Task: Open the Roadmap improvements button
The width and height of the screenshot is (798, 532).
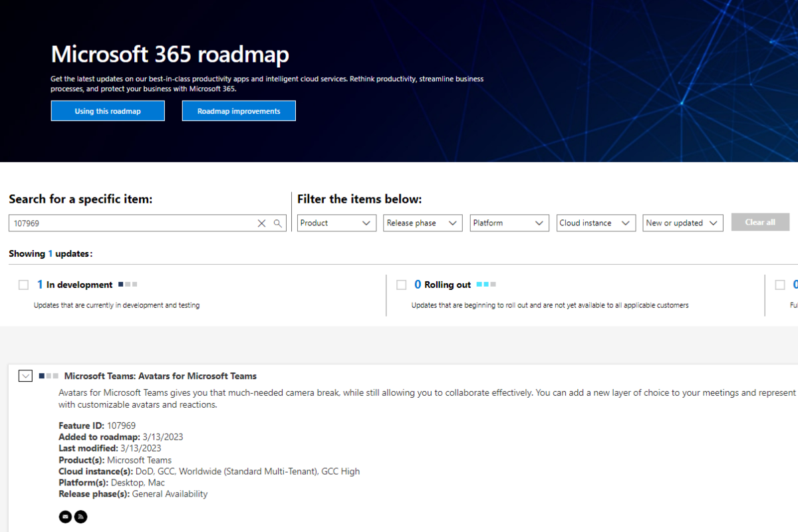Action: click(239, 111)
